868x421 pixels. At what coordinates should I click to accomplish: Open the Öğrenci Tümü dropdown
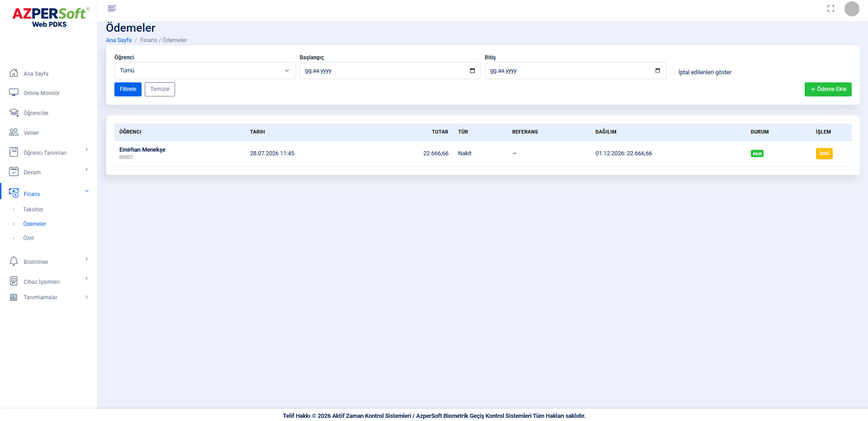[205, 71]
